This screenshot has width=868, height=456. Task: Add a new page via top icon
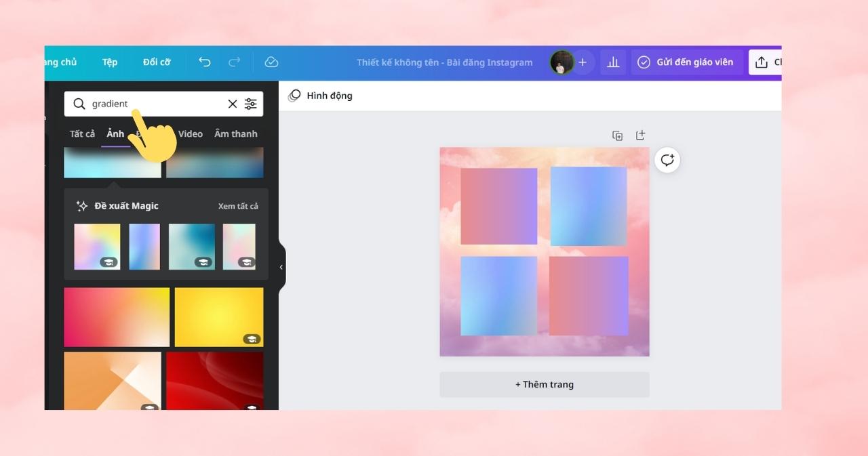click(x=640, y=136)
